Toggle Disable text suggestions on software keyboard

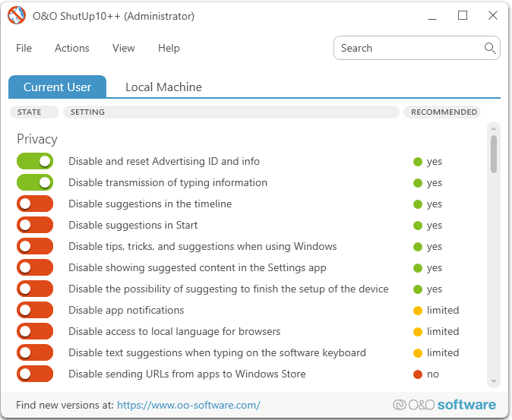(35, 352)
